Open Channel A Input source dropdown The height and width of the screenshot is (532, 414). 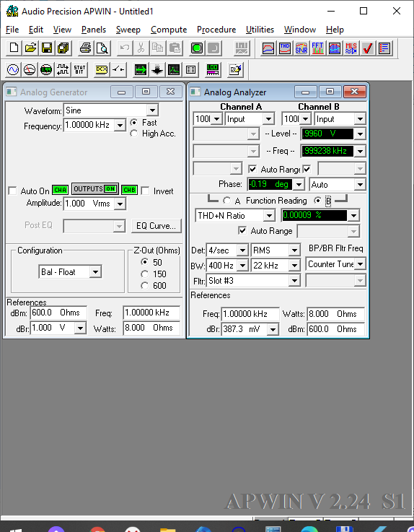coord(268,119)
